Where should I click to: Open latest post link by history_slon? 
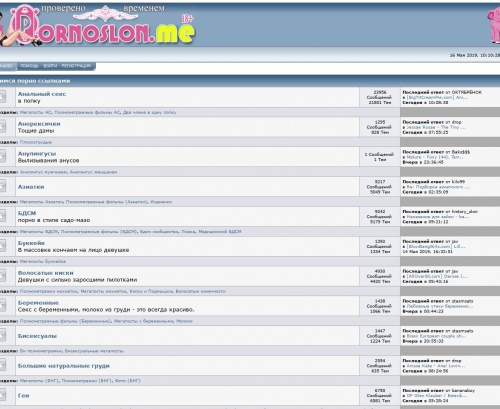(x=438, y=217)
